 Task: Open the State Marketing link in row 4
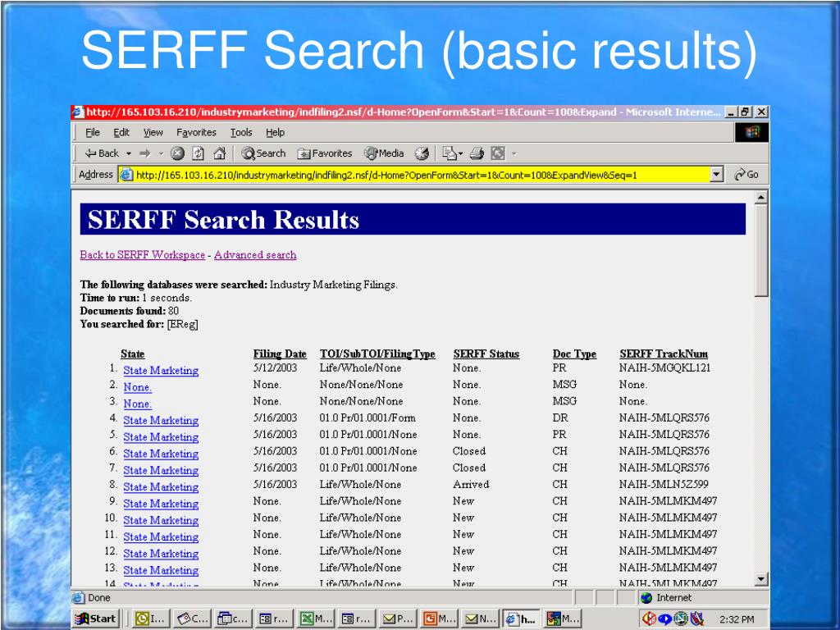[x=161, y=421]
